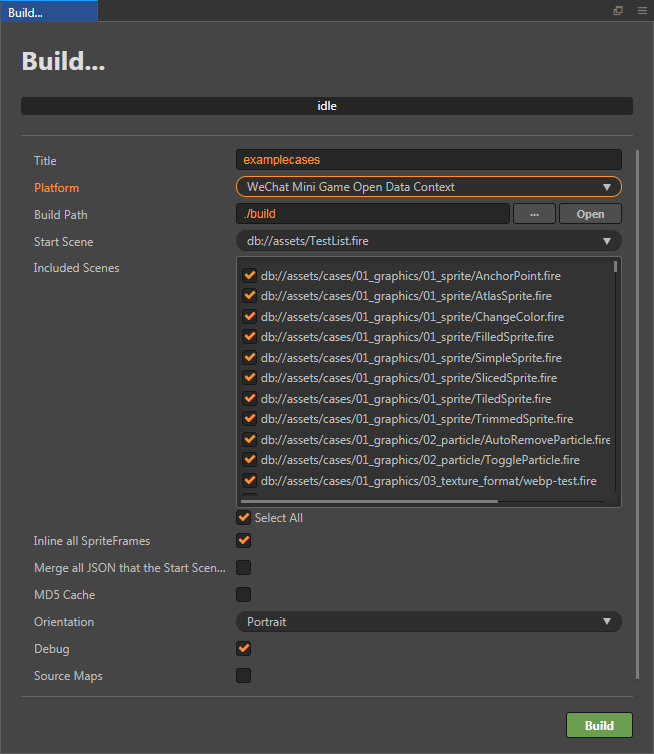Screen dimensions: 654x754
Task: Click the panel pop-out window icon
Action: (618, 11)
